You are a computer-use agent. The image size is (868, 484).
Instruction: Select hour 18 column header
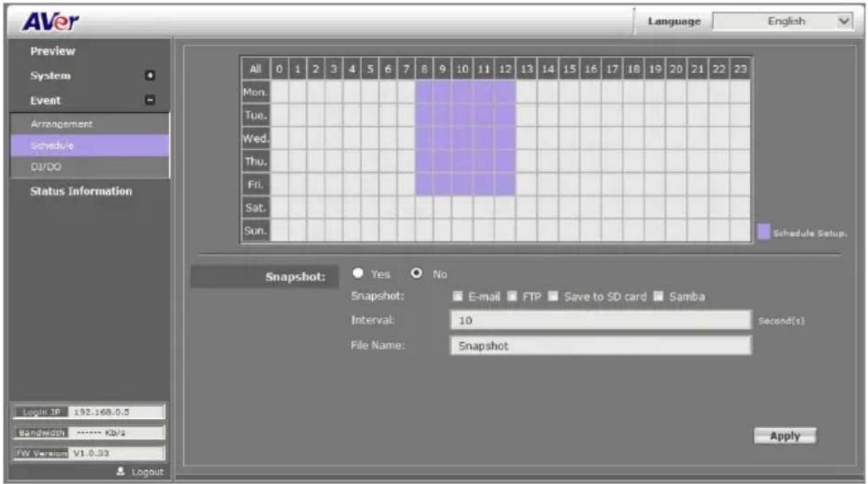[x=633, y=69]
